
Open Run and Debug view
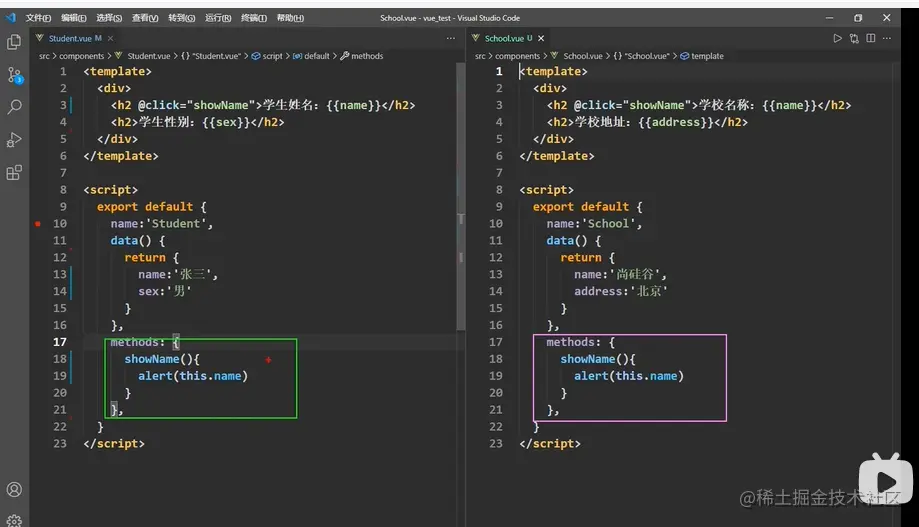(14, 140)
